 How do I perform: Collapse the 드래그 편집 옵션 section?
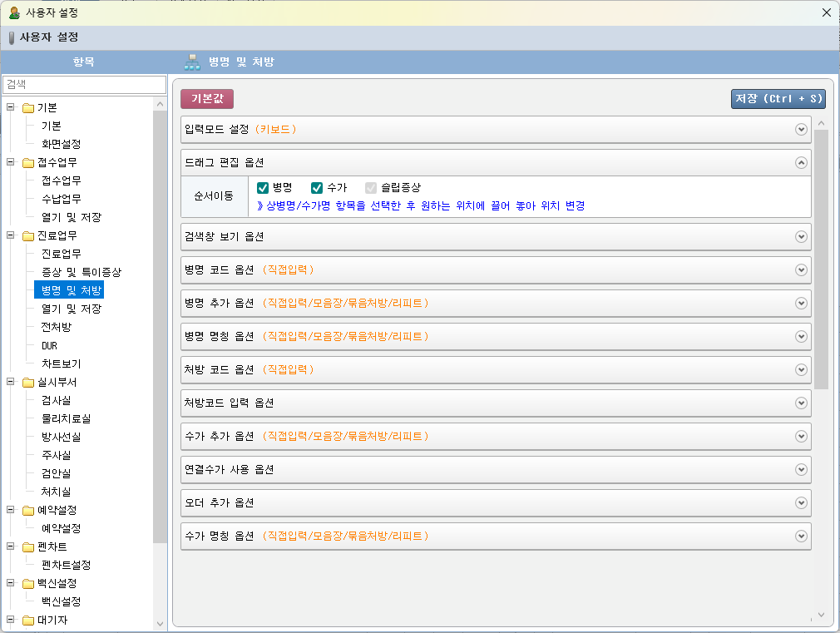[x=801, y=163]
